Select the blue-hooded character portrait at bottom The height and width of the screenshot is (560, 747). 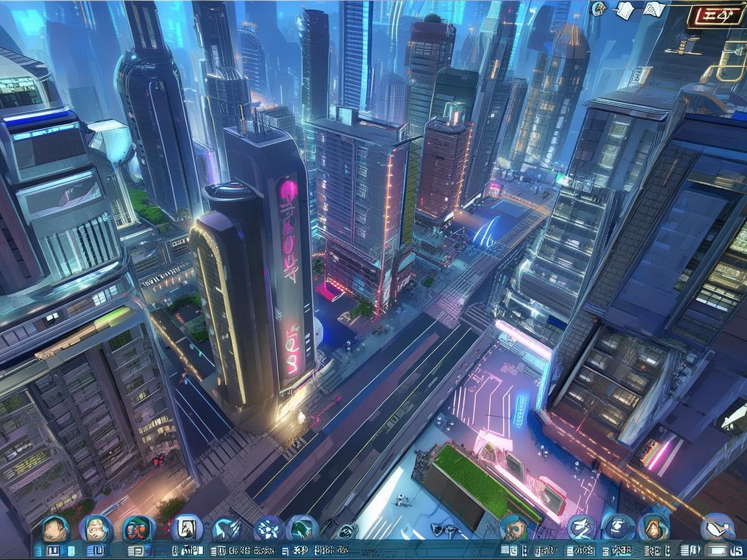click(x=514, y=528)
